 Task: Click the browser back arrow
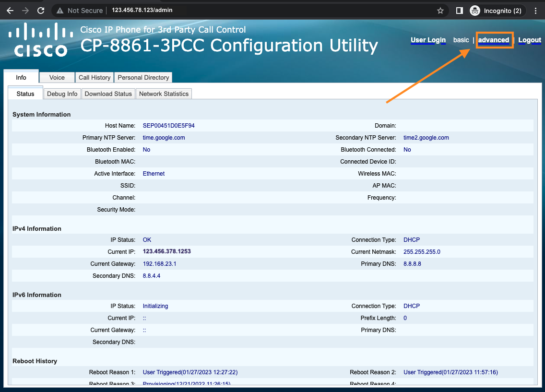(10, 11)
